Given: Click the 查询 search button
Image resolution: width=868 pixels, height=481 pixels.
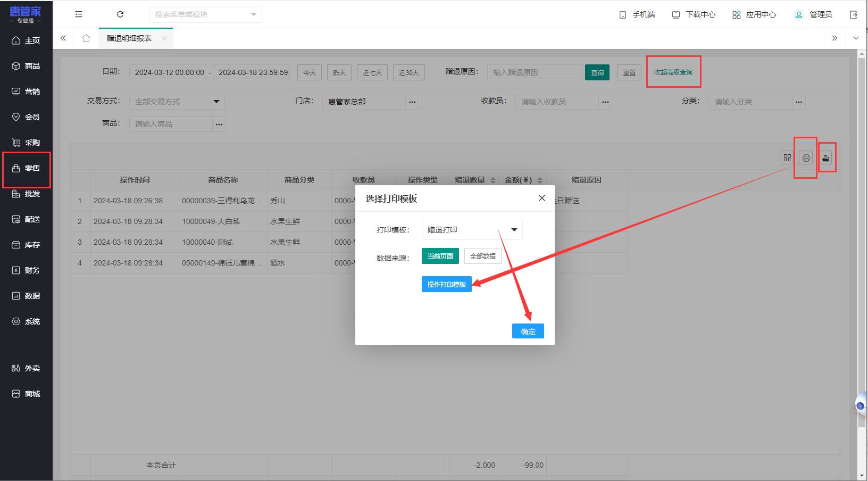Looking at the screenshot, I should click(597, 72).
